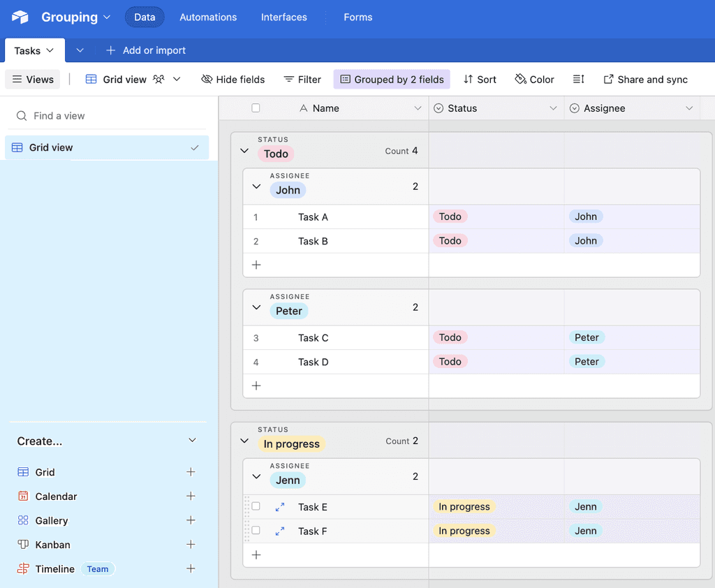The width and height of the screenshot is (715, 588).
Task: Open the Status field dropdown menu
Action: click(x=554, y=108)
